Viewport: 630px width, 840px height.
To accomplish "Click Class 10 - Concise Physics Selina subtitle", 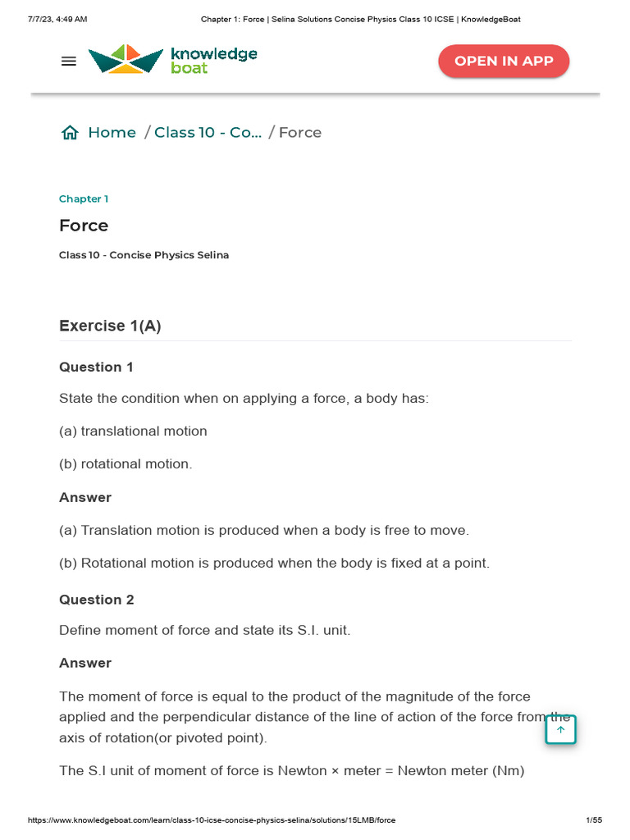I will click(x=144, y=255).
